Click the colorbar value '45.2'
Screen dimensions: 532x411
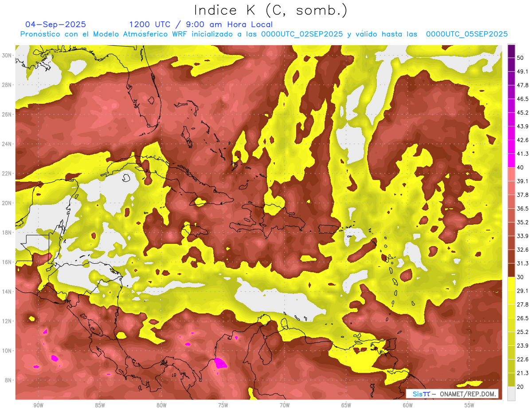[522, 113]
